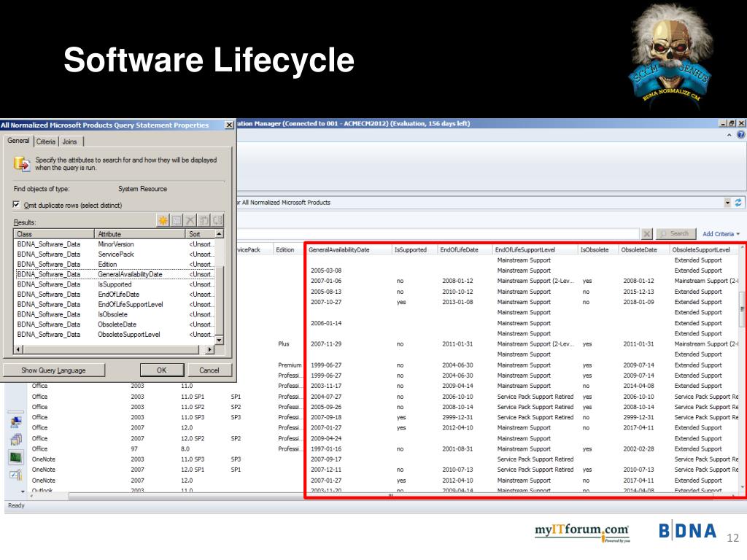This screenshot has width=747, height=560.
Task: Click IsSupported column header in main grid
Action: [x=414, y=249]
